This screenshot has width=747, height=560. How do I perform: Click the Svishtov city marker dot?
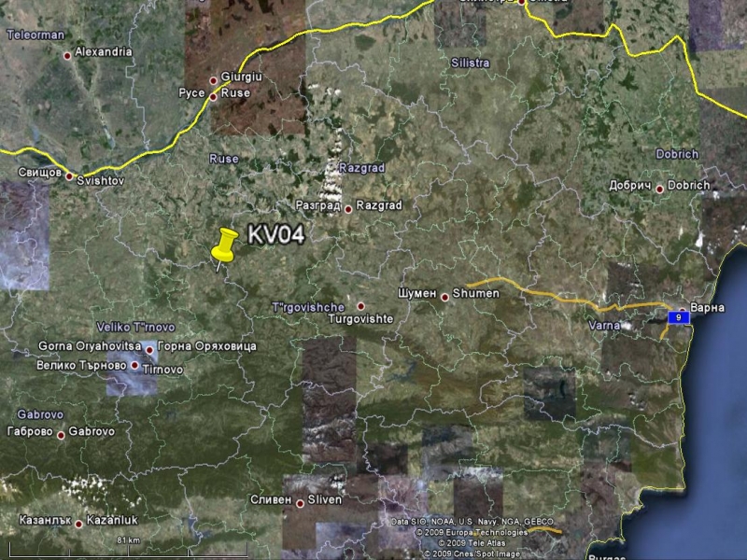pyautogui.click(x=69, y=176)
